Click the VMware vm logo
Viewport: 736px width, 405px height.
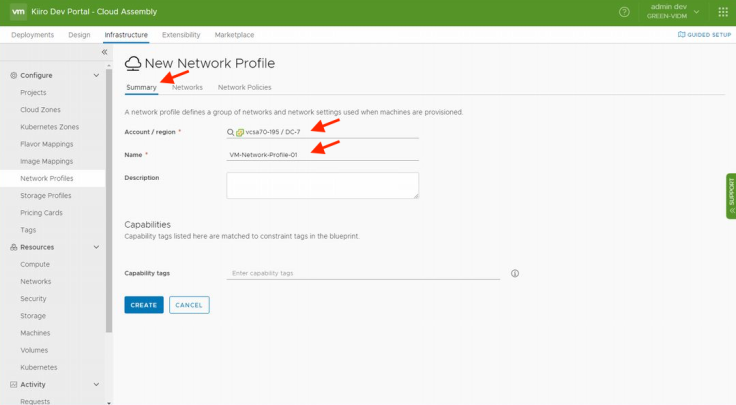pos(18,12)
